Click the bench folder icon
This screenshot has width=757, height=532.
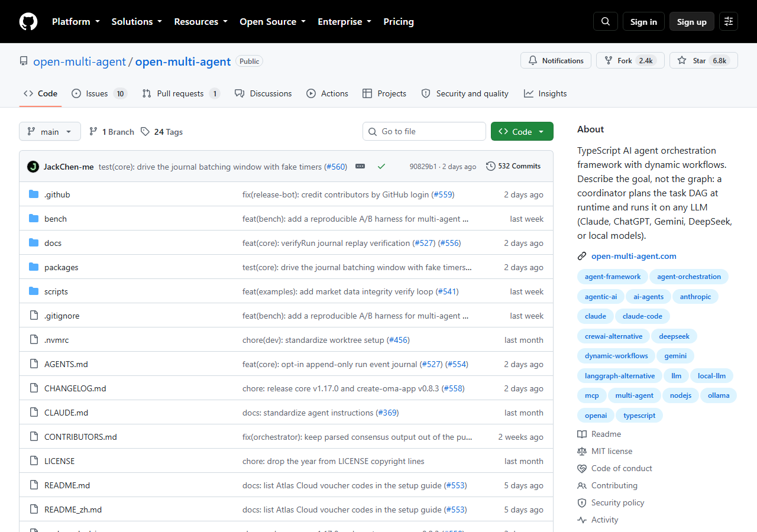(34, 219)
